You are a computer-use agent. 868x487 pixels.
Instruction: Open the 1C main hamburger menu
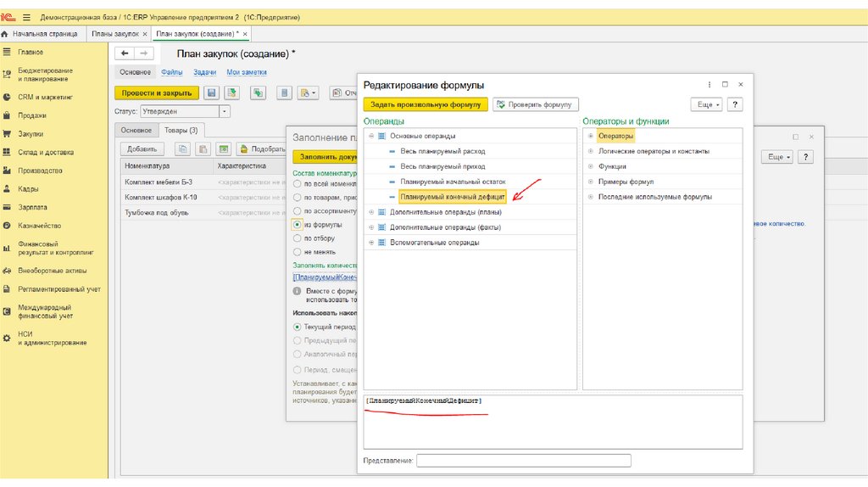[26, 17]
